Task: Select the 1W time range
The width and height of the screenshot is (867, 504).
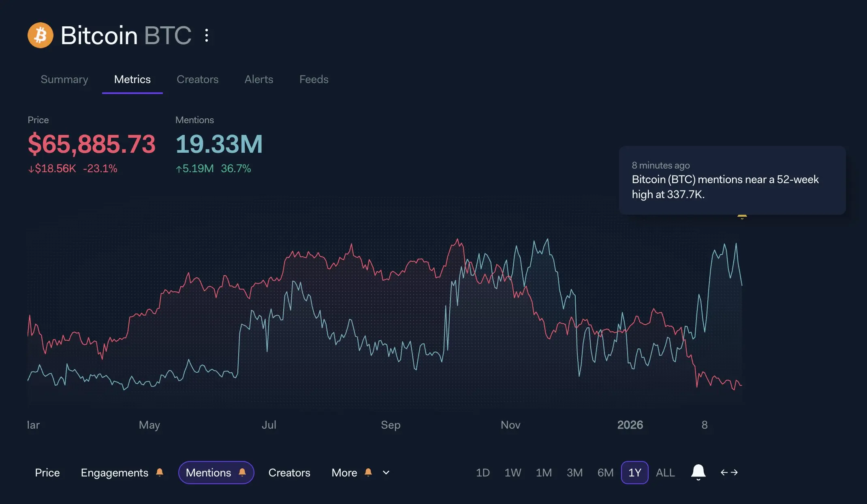Action: [x=513, y=472]
